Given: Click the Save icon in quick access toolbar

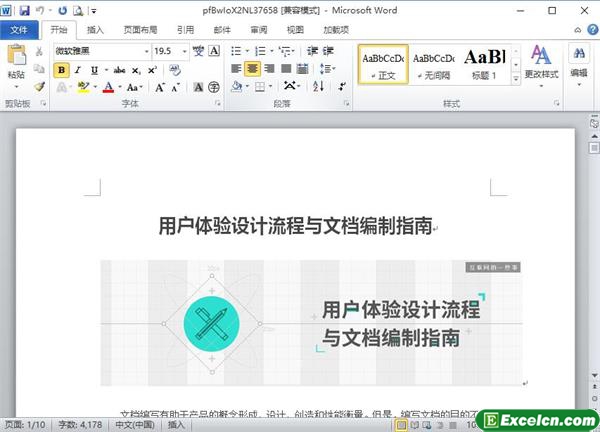Looking at the screenshot, I should (23, 10).
